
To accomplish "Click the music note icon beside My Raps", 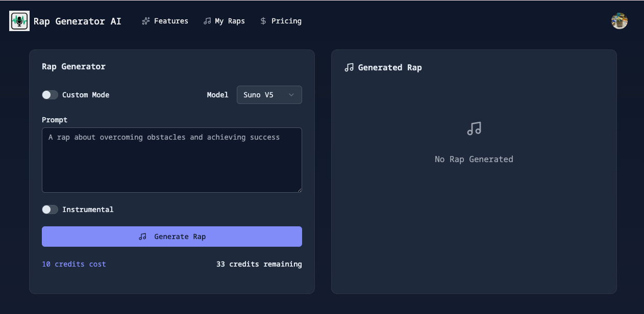I will pyautogui.click(x=207, y=21).
